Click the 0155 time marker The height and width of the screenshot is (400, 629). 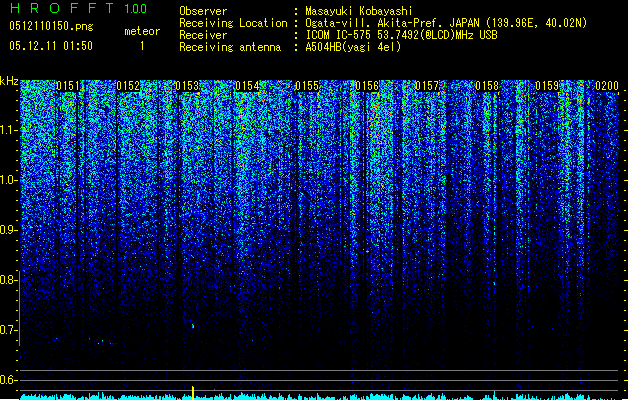(x=307, y=86)
